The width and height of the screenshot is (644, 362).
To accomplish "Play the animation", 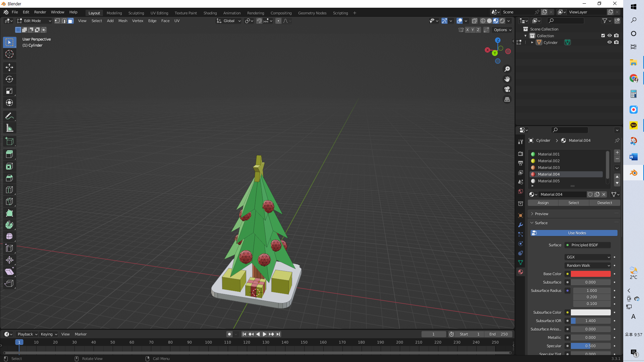I will (264, 334).
